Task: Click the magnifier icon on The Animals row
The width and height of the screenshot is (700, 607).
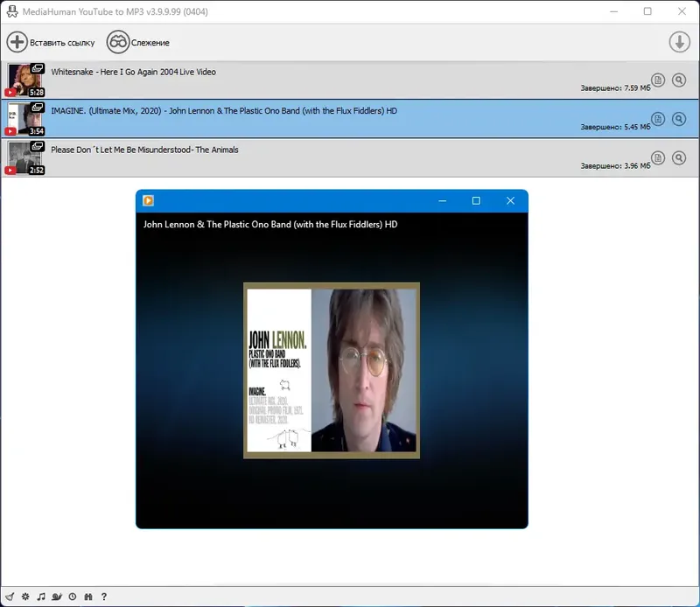Action: [679, 157]
